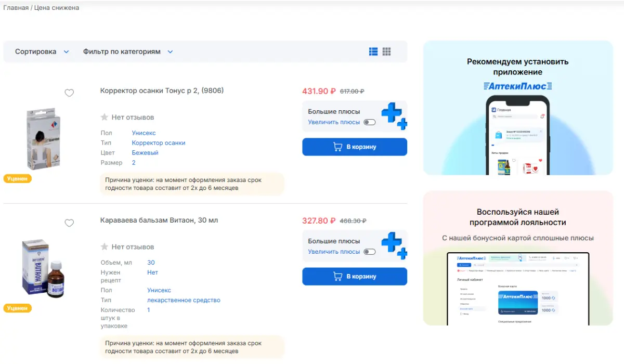This screenshot has width=624, height=364.
Task: Go to Главная breadcrumb link
Action: tap(16, 8)
